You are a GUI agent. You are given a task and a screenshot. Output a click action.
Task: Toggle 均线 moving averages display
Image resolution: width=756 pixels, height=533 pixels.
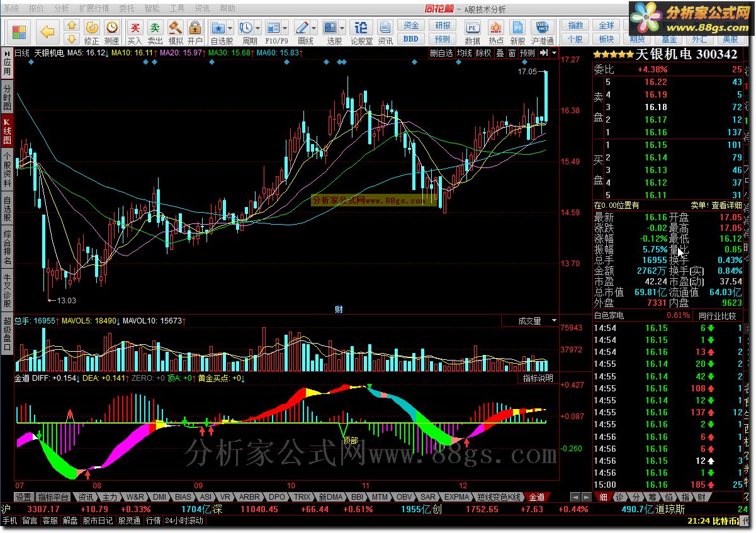(x=464, y=53)
